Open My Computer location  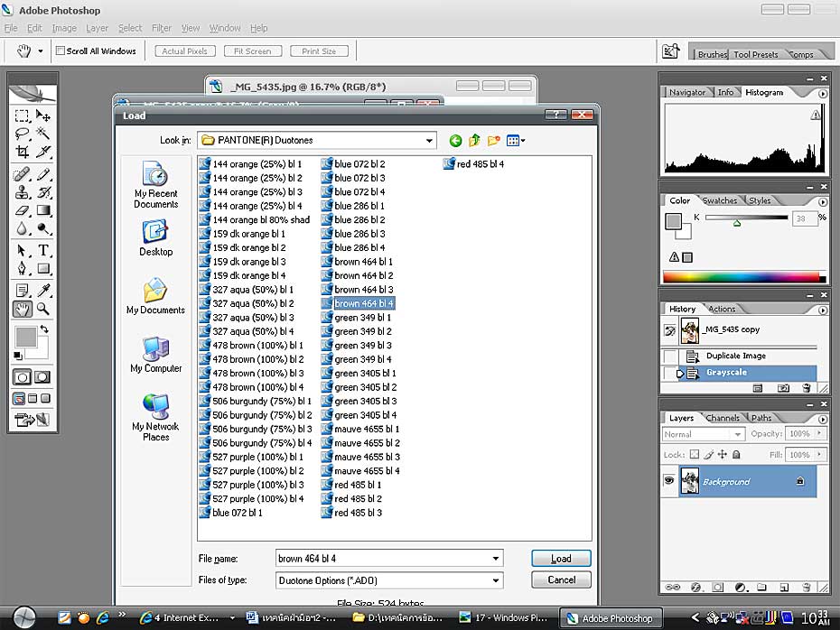click(155, 355)
